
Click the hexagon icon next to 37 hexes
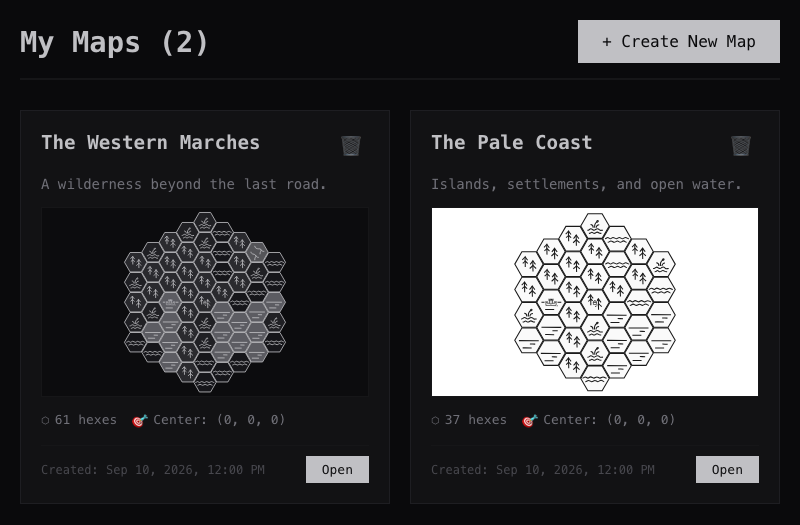(x=435, y=420)
